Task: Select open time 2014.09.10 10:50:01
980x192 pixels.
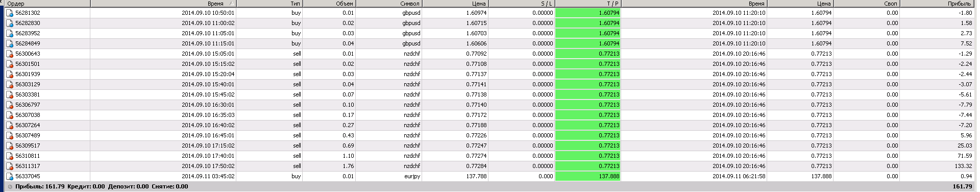Action: point(208,13)
